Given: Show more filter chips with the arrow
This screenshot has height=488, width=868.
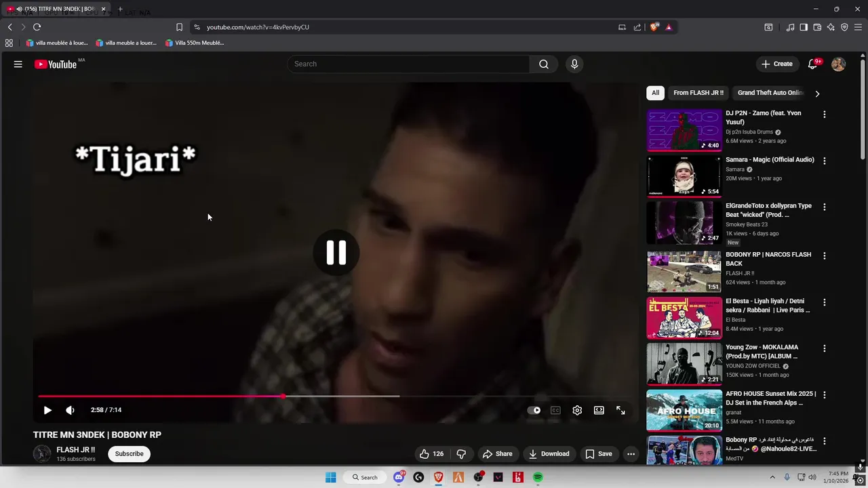Looking at the screenshot, I should 817,94.
